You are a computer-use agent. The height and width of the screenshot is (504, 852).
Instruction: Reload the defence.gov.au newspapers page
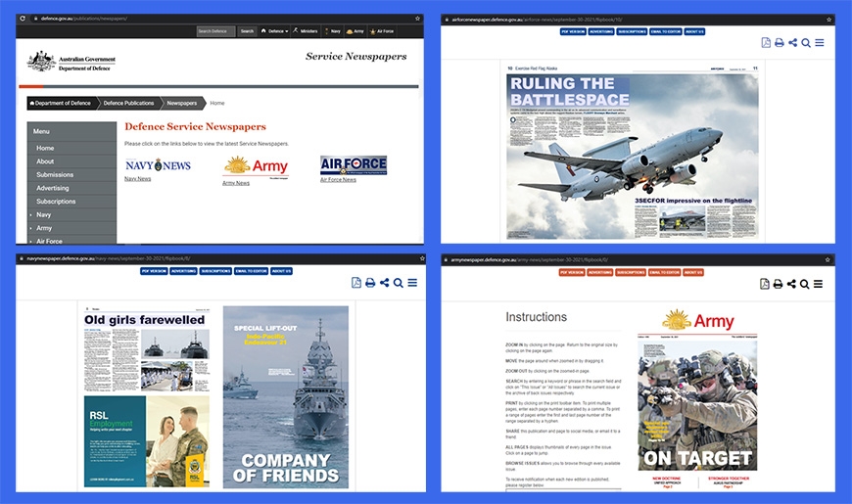tap(23, 18)
